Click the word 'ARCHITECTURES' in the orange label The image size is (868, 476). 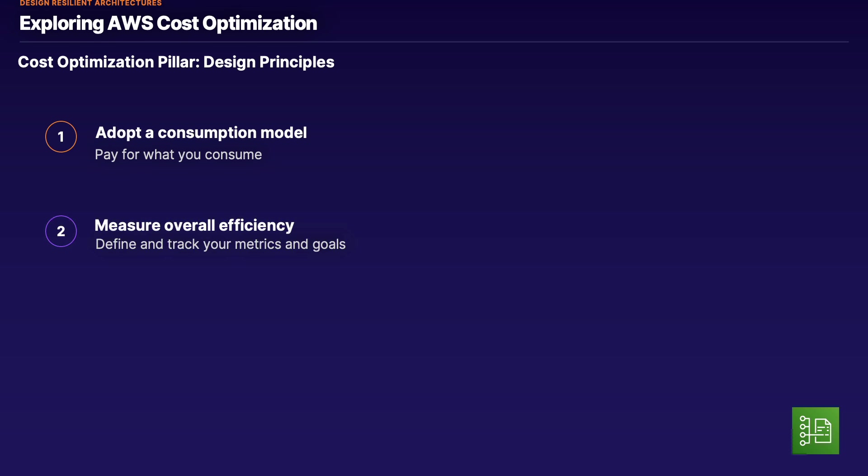pyautogui.click(x=128, y=4)
